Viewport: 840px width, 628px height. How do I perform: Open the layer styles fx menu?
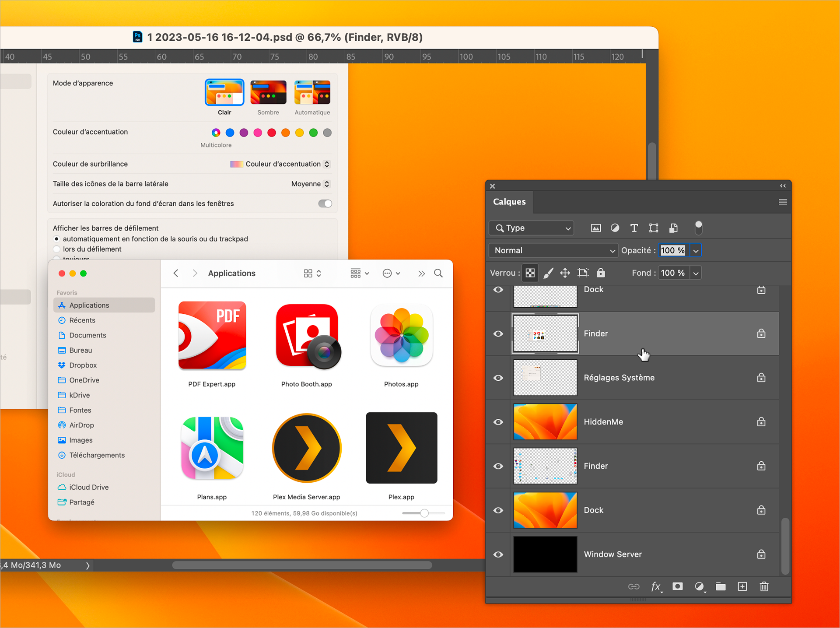click(656, 586)
